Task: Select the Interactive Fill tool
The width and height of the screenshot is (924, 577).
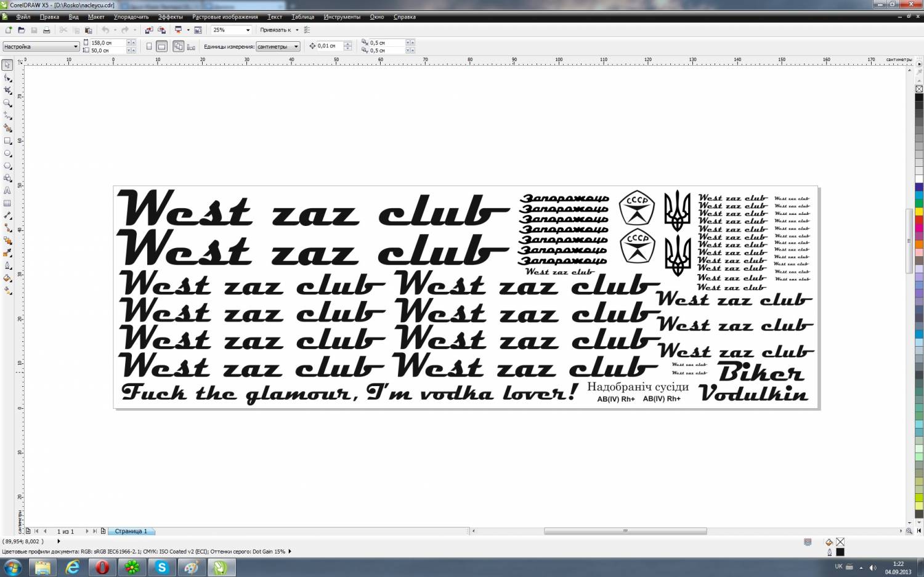Action: tap(7, 291)
